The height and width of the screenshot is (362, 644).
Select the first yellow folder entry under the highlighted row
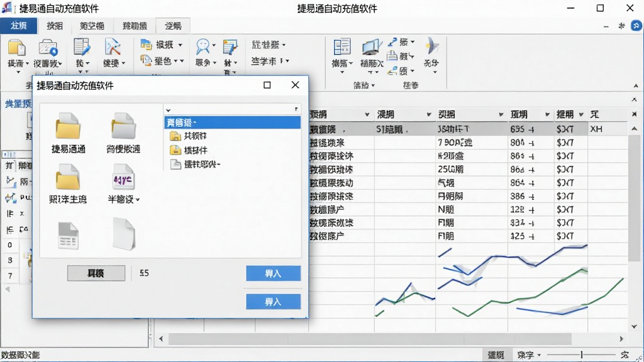[x=188, y=136]
